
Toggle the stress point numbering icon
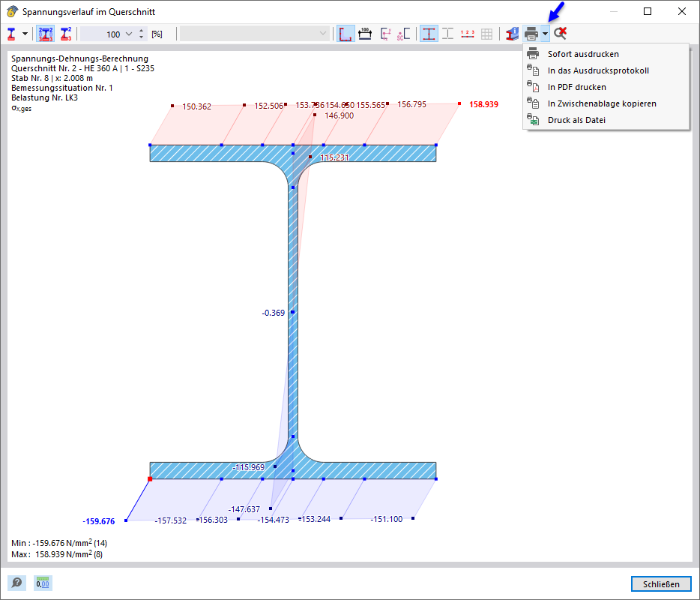pos(468,34)
